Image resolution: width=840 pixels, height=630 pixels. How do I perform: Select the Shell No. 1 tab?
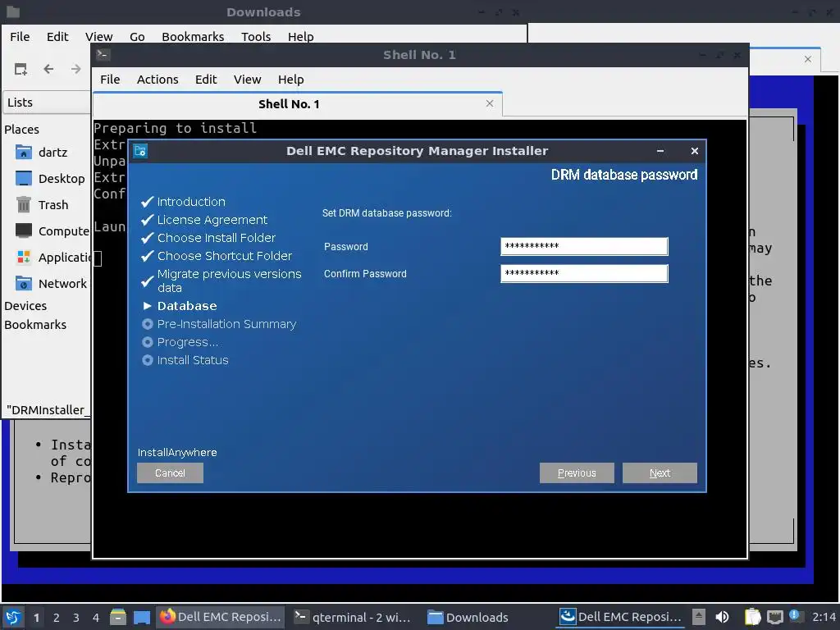[x=289, y=104]
